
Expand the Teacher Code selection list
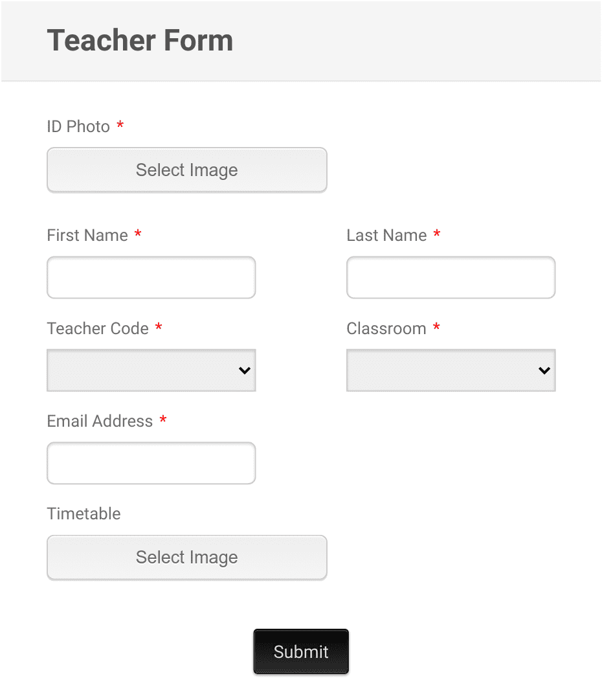click(x=151, y=370)
